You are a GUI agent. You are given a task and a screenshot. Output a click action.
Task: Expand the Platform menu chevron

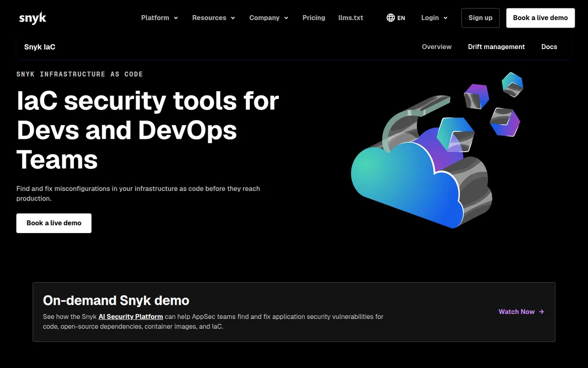(x=176, y=18)
